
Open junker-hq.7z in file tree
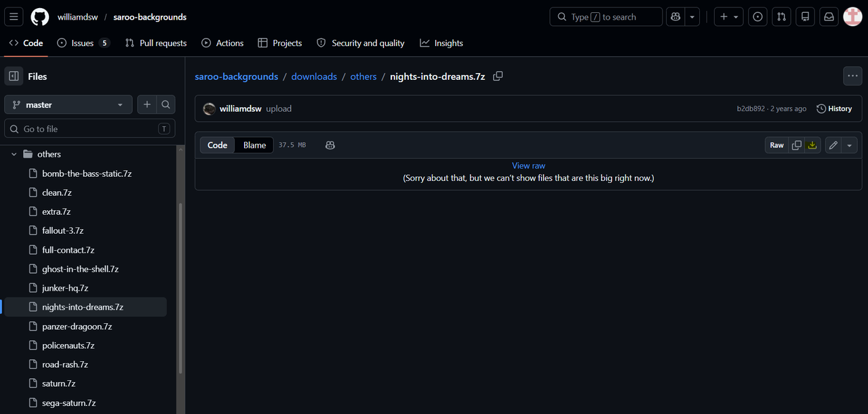pos(65,288)
